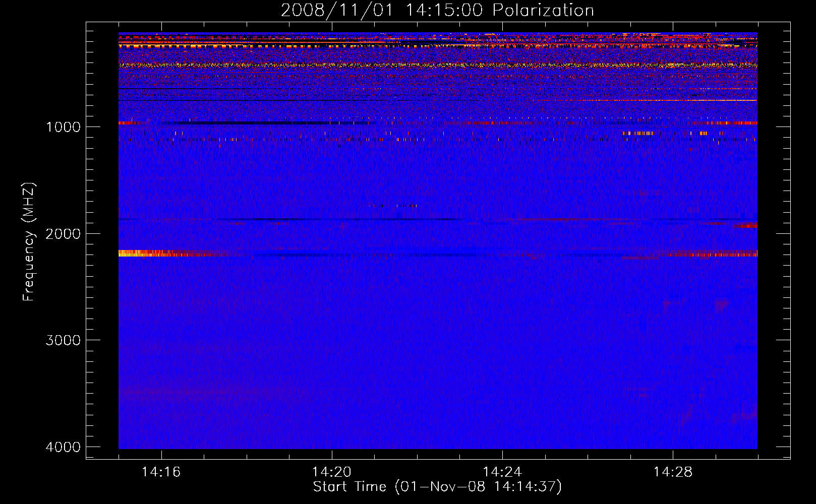This screenshot has height=504, width=816.
Task: Select the 'Start Time (01-Nov-08 14:14:37)' label
Action: click(x=437, y=487)
